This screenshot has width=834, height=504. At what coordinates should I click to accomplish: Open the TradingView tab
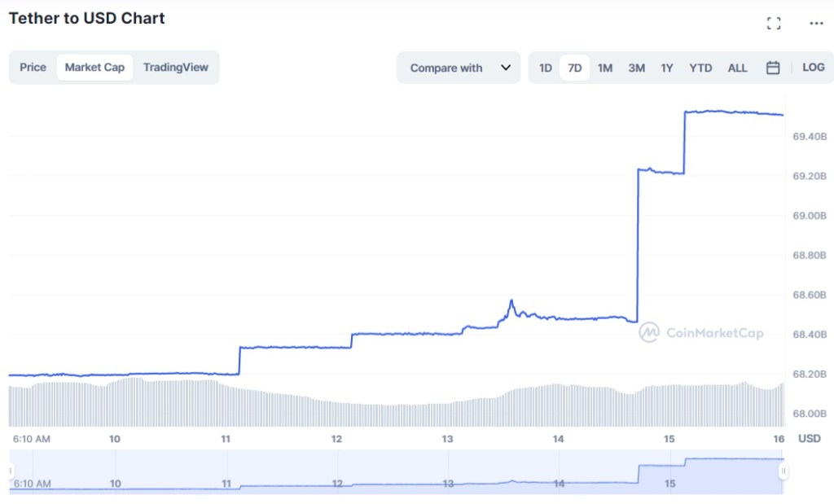click(x=176, y=68)
